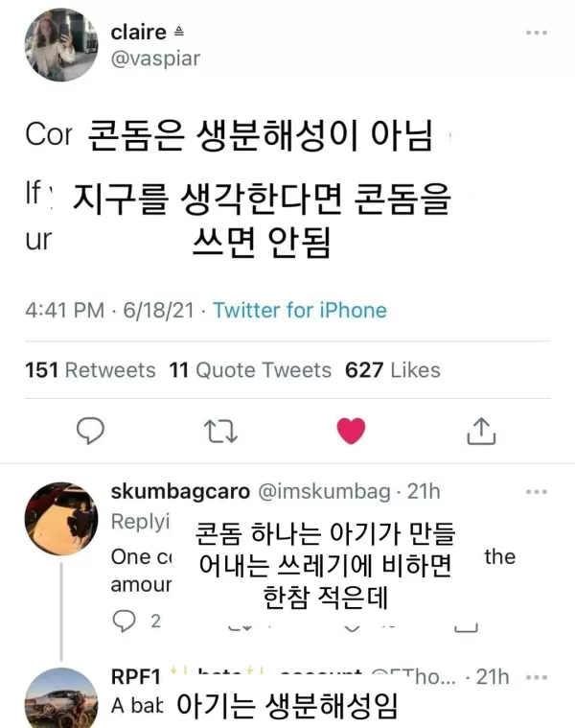Unlike the tweet via the red heart
The image size is (575, 728).
351,432
